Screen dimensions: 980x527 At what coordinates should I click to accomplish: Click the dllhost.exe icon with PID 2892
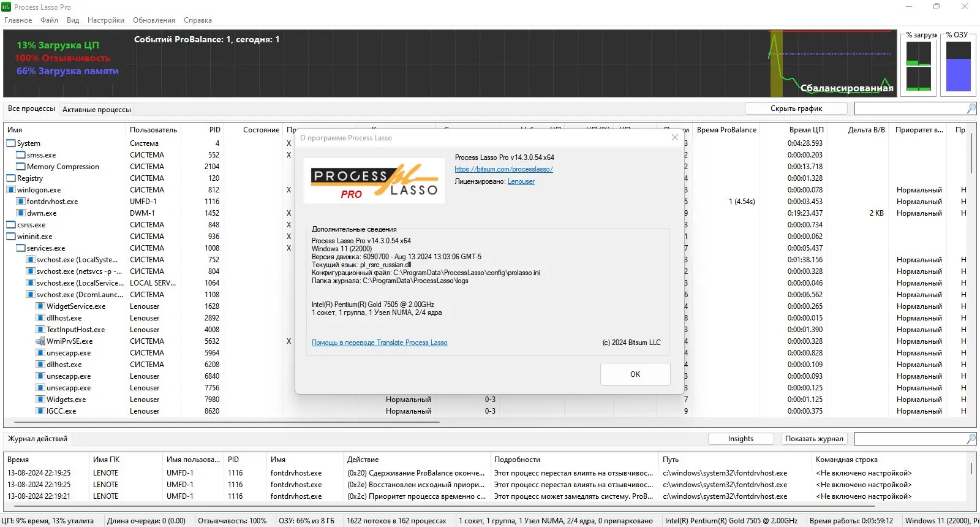[x=40, y=318]
